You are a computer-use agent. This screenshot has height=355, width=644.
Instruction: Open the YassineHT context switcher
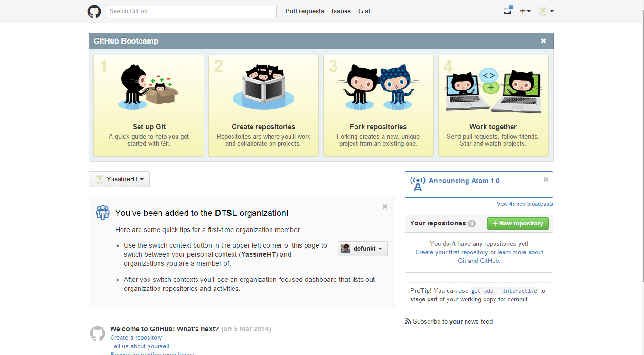point(119,179)
